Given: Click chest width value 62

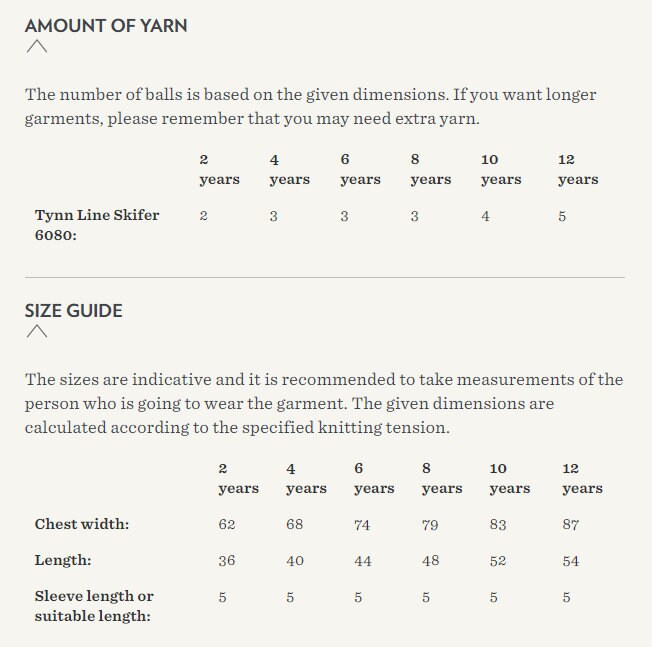Looking at the screenshot, I should pyautogui.click(x=227, y=524).
